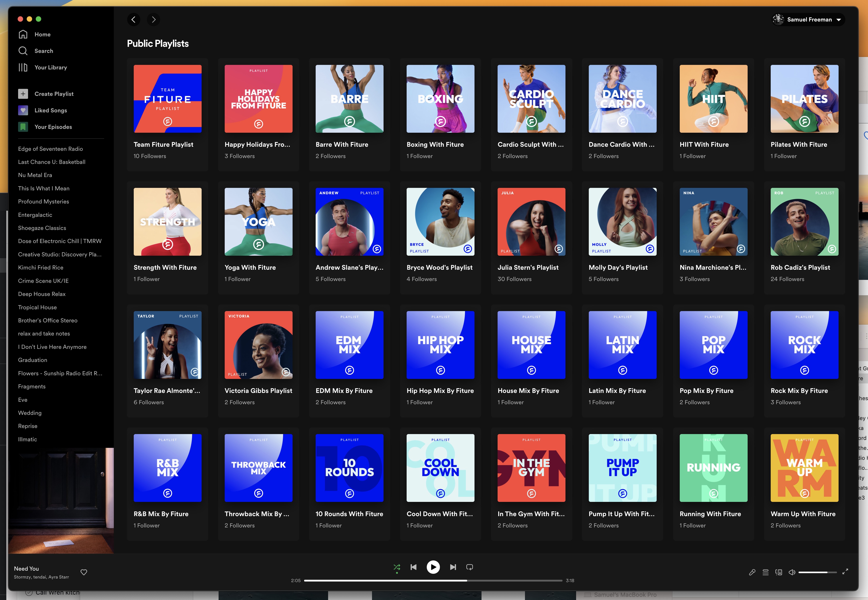Go to the previous track
868x600 pixels.
point(413,567)
